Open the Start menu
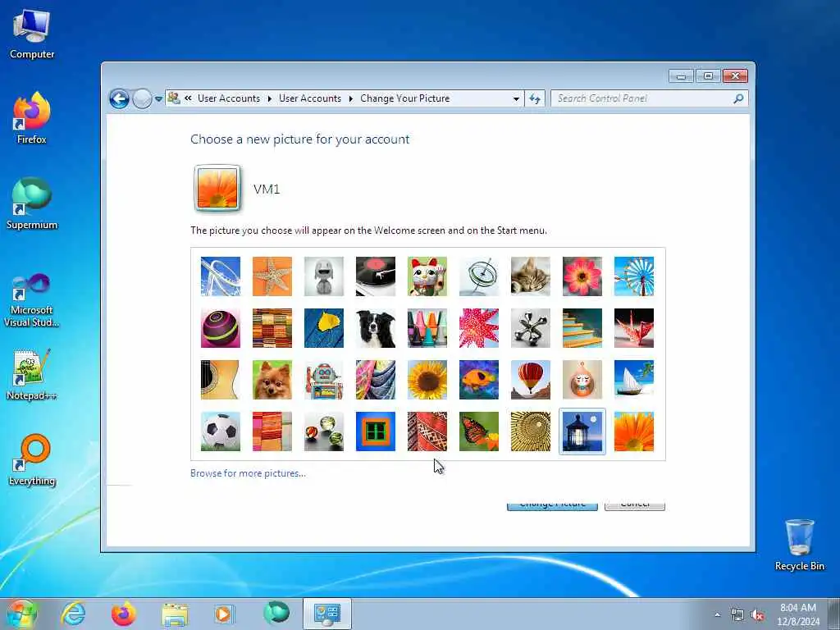The width and height of the screenshot is (840, 630). [21, 614]
